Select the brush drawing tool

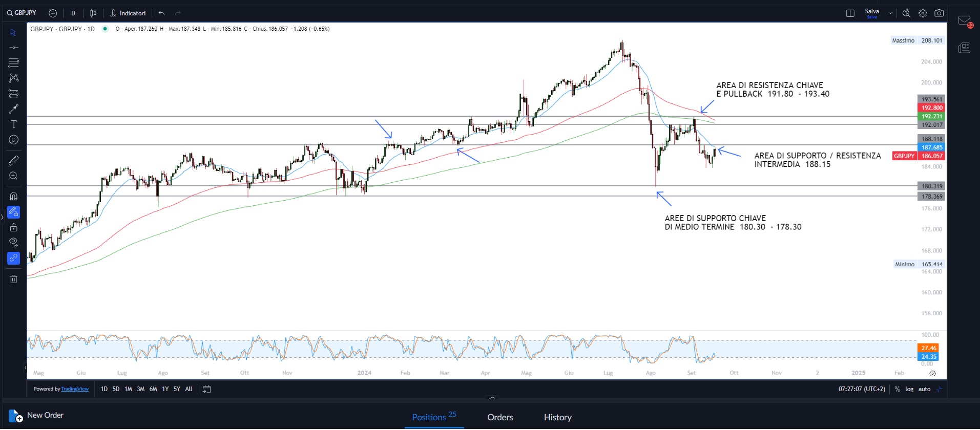click(14, 109)
